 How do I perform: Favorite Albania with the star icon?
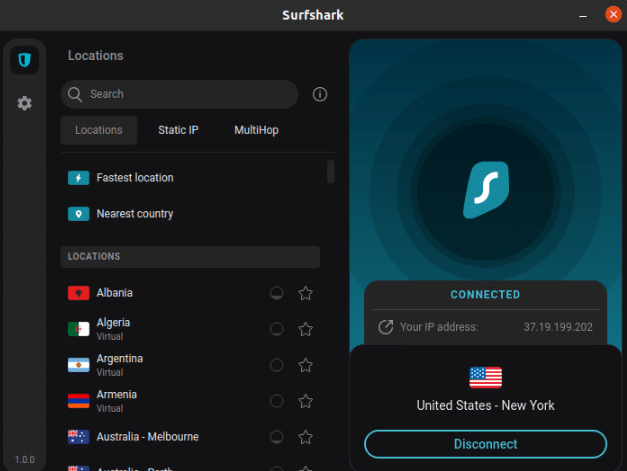[306, 293]
